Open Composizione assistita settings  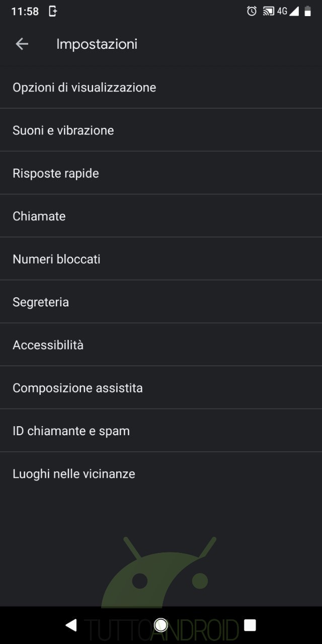(77, 388)
